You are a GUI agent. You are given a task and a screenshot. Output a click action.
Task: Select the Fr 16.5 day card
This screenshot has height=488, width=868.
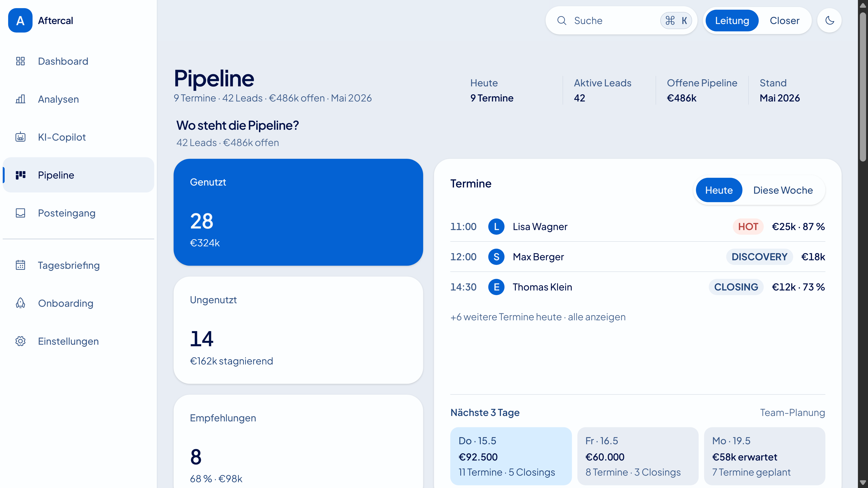tap(637, 456)
